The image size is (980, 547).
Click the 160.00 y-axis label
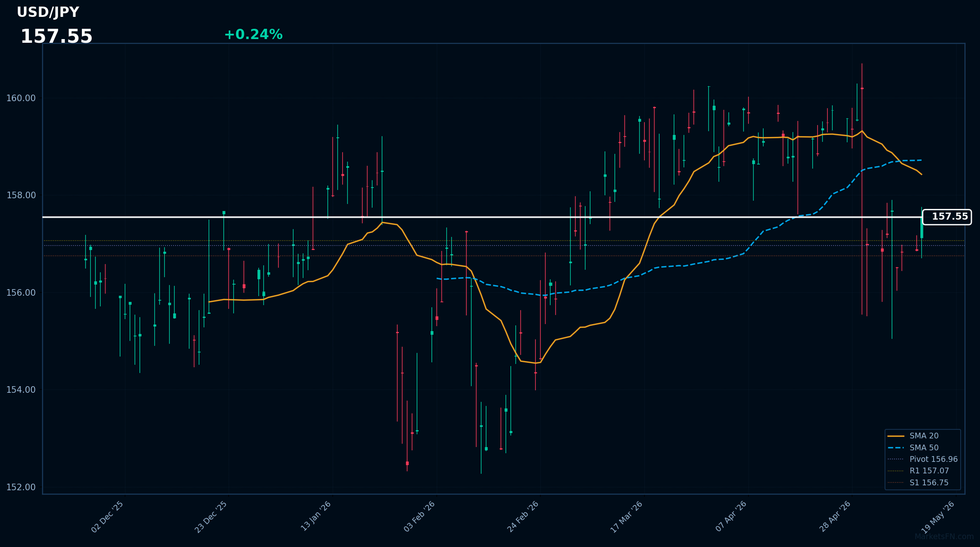[x=21, y=98]
